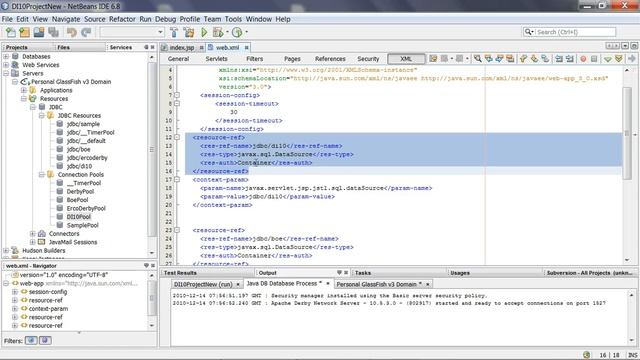The height and width of the screenshot is (360, 640).
Task: Open the General view of web.xml
Action: [x=178, y=59]
